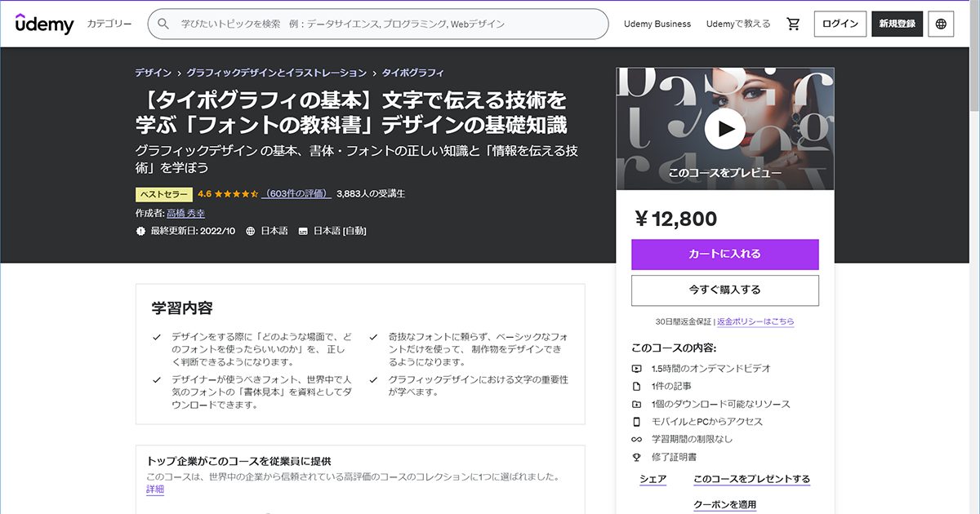Open グラフィックデザインとイラストレーション breadcrumb
980x514 pixels.
[278, 73]
